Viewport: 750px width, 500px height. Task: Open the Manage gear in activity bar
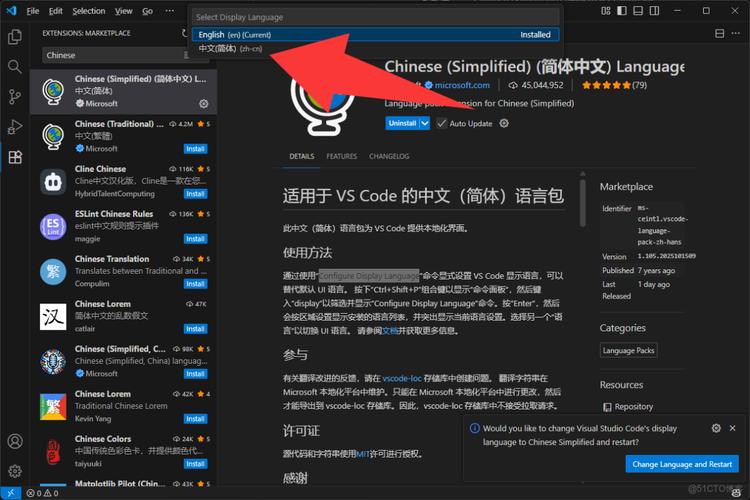15,471
